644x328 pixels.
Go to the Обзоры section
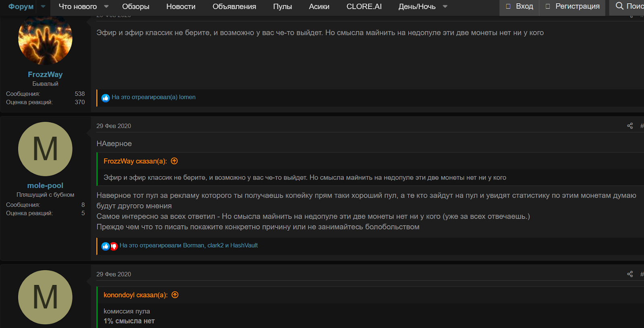[136, 6]
